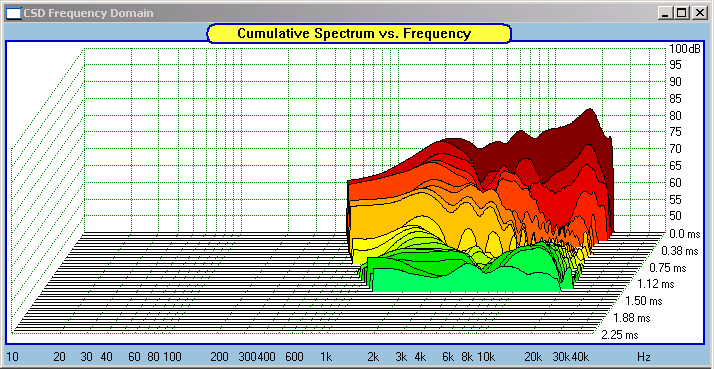Screen dimensions: 714x369
Task: Click the 90 dB axis label
Action: (x=675, y=82)
